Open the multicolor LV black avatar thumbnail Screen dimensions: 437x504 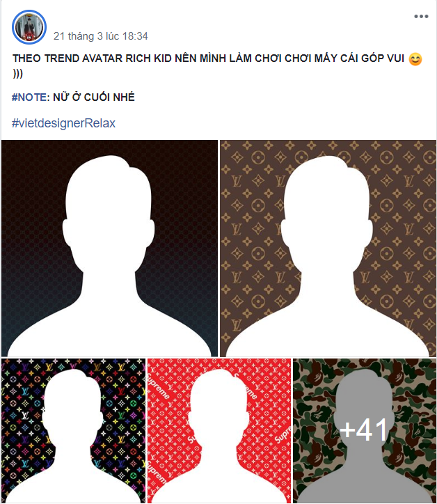click(x=73, y=431)
